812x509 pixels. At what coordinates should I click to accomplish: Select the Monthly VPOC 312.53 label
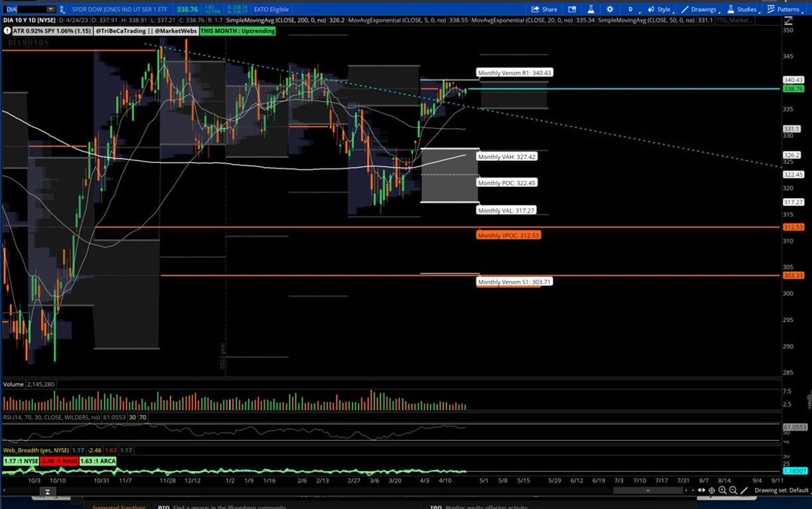[x=508, y=235]
